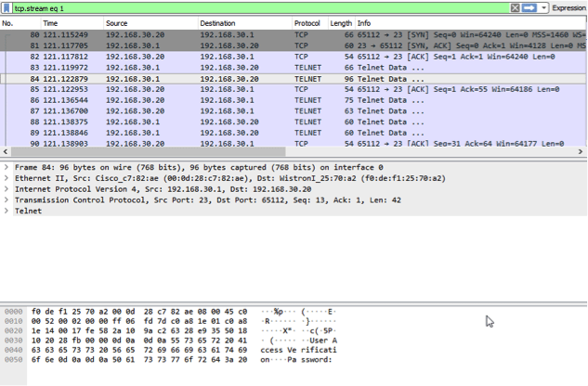This screenshot has height=386, width=588.
Task: Apply the filter using blue arrow
Action: pos(529,7)
